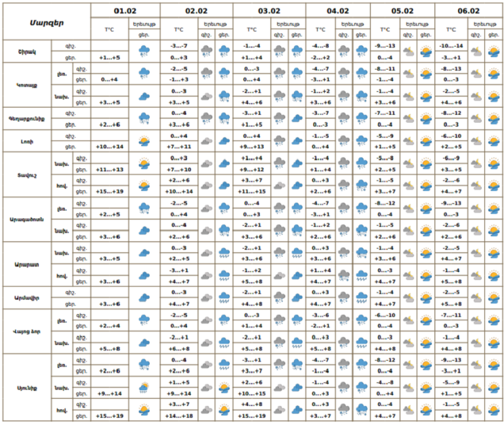
Task: Click Syunik valleys sunny icon under 01.02
Action: pyautogui.click(x=144, y=410)
